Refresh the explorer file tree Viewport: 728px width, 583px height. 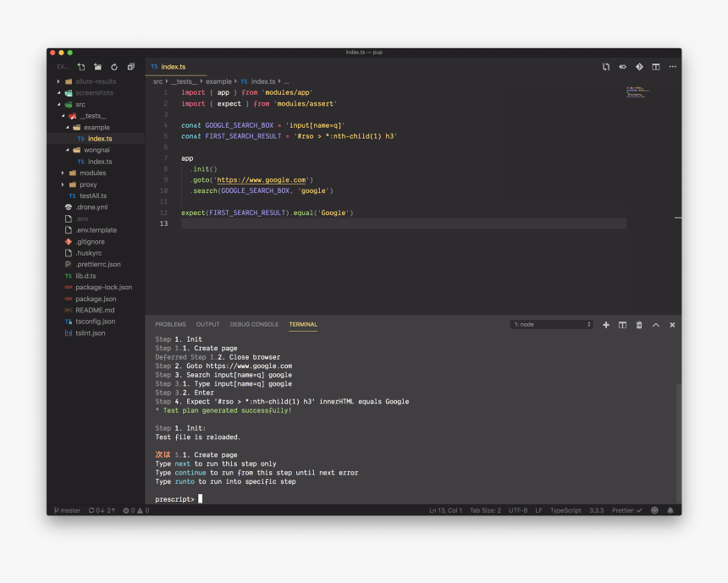click(114, 67)
